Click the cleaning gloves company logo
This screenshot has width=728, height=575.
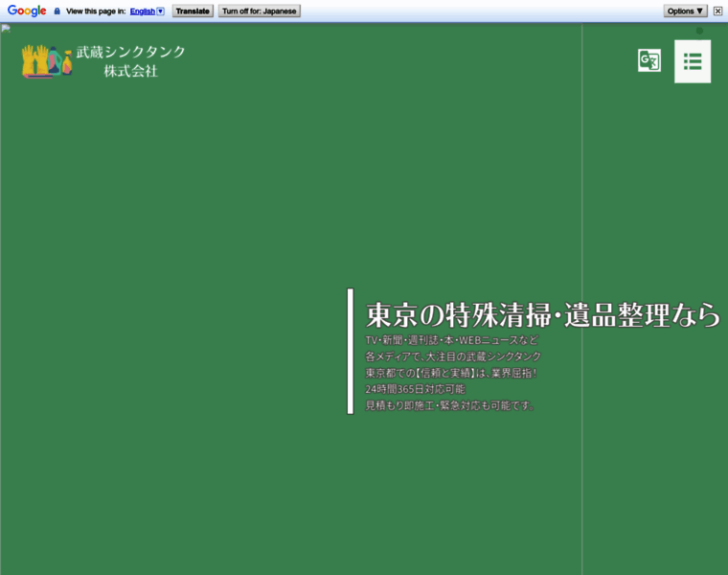click(x=47, y=61)
